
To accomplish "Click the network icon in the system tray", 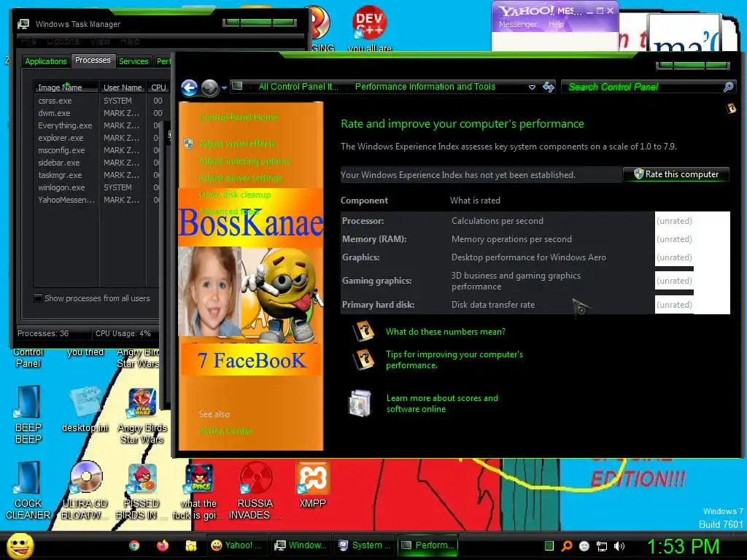I will click(x=602, y=546).
